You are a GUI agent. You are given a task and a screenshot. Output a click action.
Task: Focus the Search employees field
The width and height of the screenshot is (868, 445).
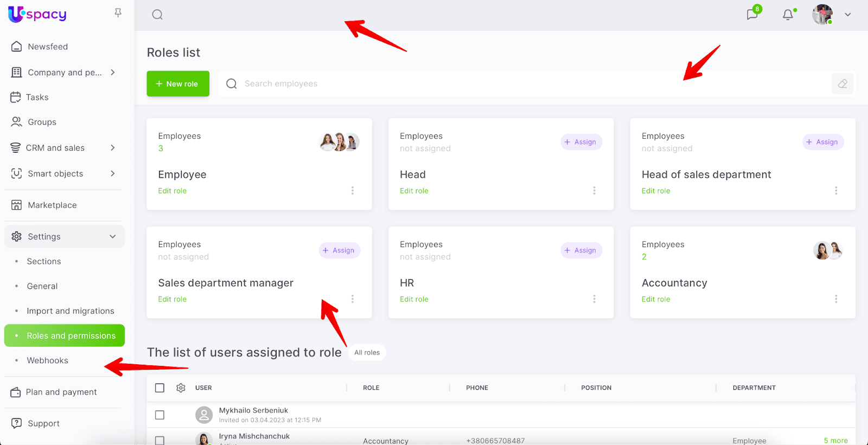tap(521, 84)
